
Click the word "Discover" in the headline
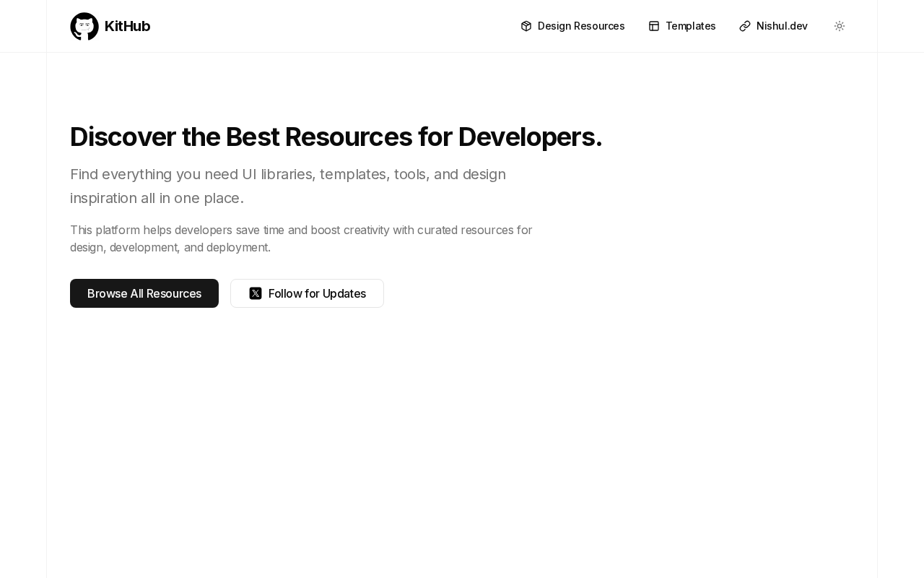pyautogui.click(x=123, y=137)
